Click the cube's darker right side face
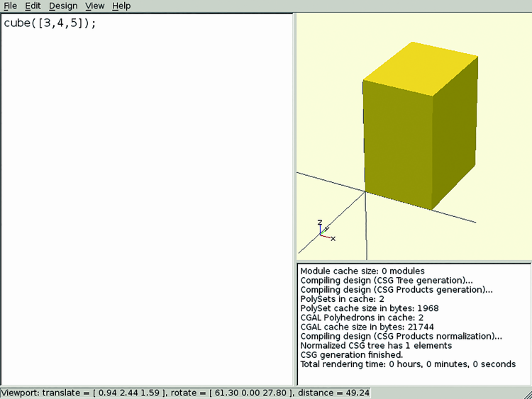This screenshot has width=532, height=399. coord(454,135)
